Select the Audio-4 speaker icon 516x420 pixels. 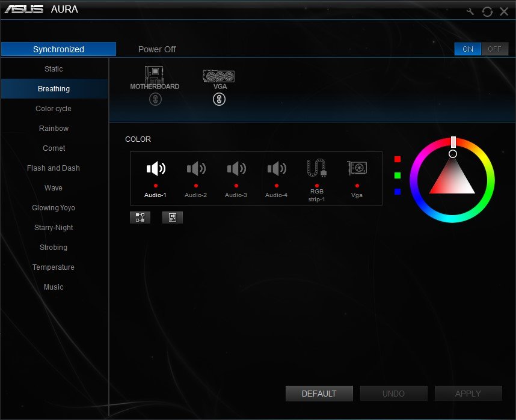tap(277, 169)
